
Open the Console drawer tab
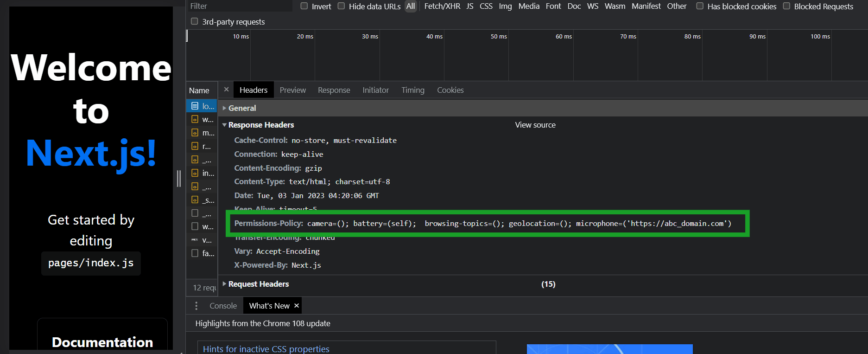point(223,306)
